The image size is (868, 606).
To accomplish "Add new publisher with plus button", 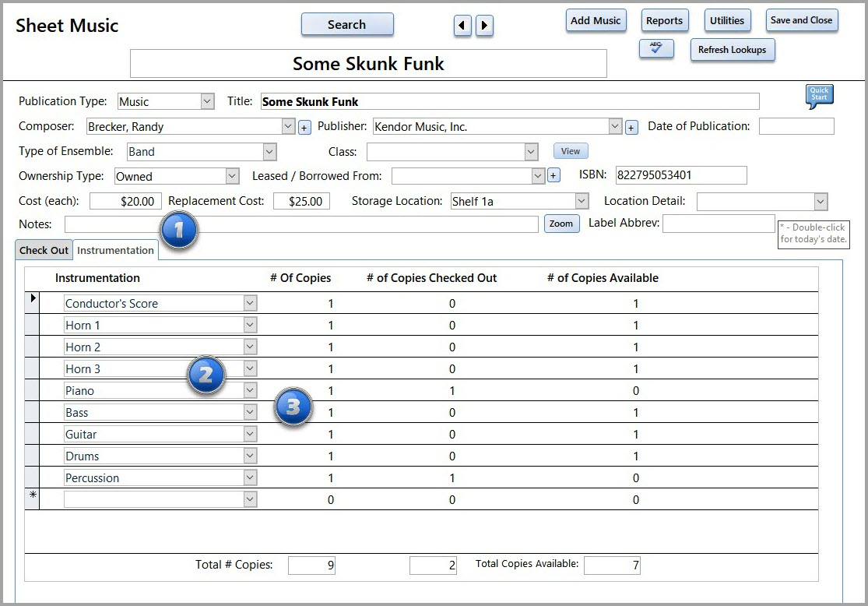I will click(x=631, y=127).
